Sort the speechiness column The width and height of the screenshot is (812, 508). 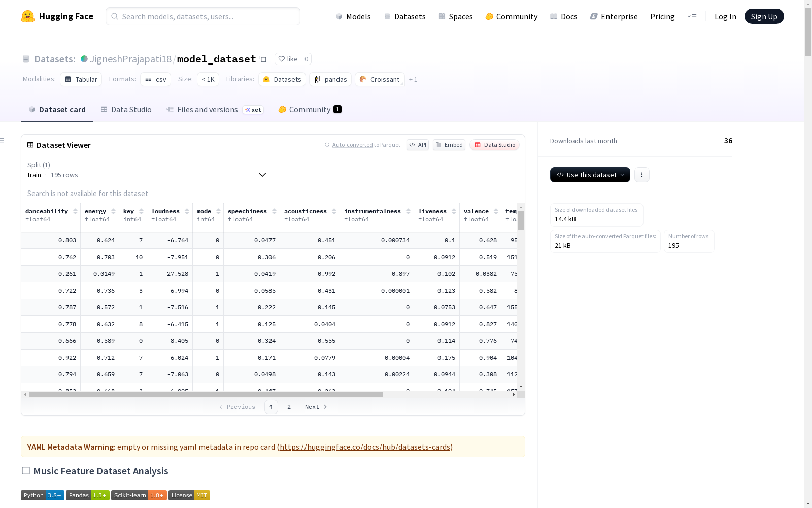pyautogui.click(x=274, y=211)
